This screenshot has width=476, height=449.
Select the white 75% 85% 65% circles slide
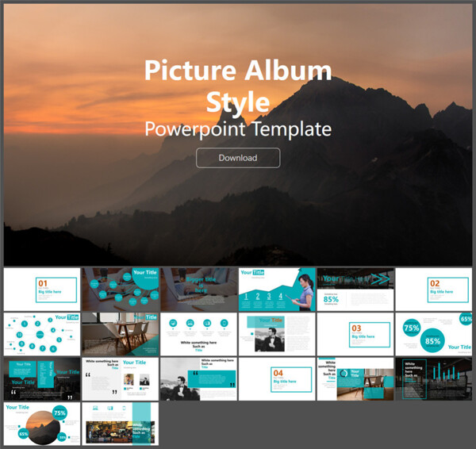point(433,334)
